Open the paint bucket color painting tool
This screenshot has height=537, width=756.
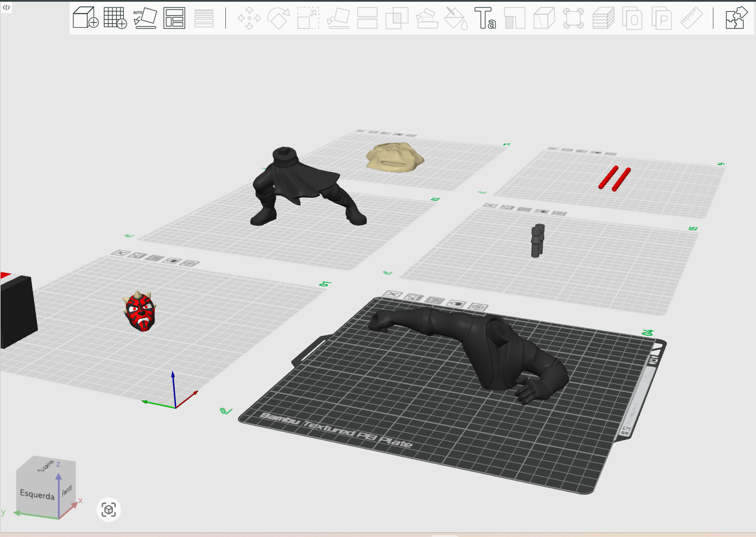pyautogui.click(x=456, y=18)
